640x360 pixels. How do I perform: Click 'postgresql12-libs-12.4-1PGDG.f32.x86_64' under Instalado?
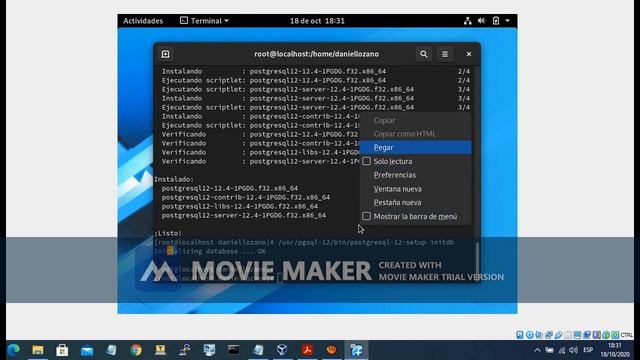(240, 206)
